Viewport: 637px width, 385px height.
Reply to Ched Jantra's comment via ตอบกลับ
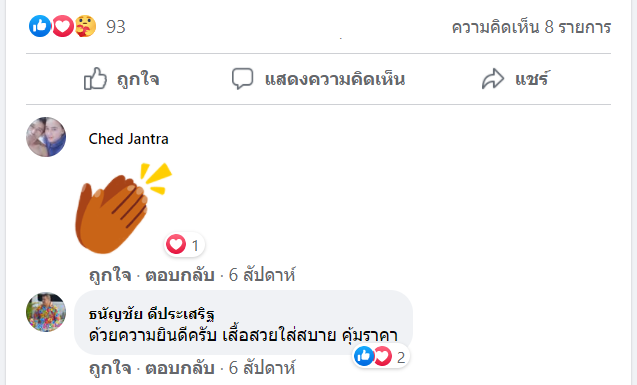[x=180, y=275]
